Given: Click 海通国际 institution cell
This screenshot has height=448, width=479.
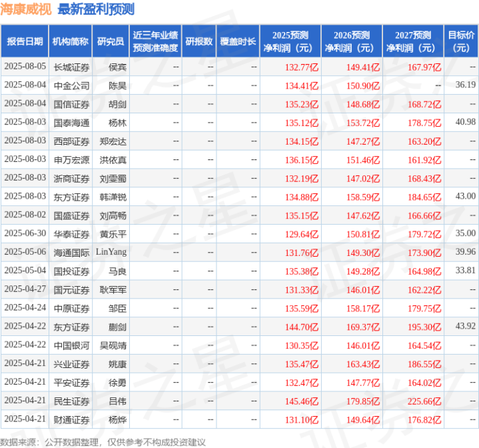Looking at the screenshot, I should pos(71,253).
